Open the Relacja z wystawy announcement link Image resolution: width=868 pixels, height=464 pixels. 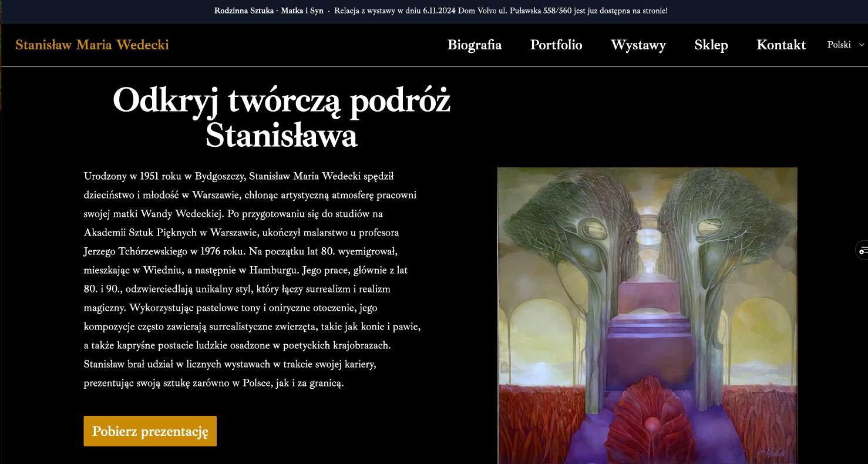pos(501,11)
